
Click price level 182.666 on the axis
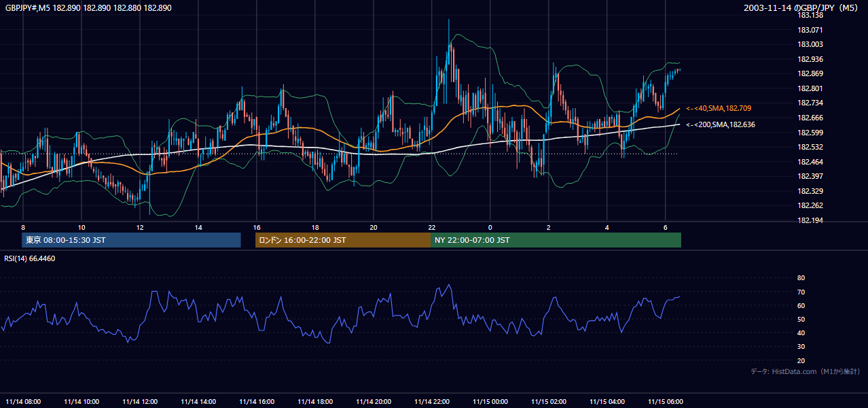click(x=810, y=118)
